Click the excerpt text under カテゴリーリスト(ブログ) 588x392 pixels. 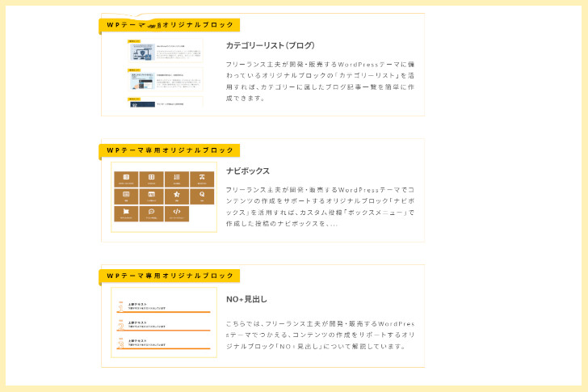320,82
